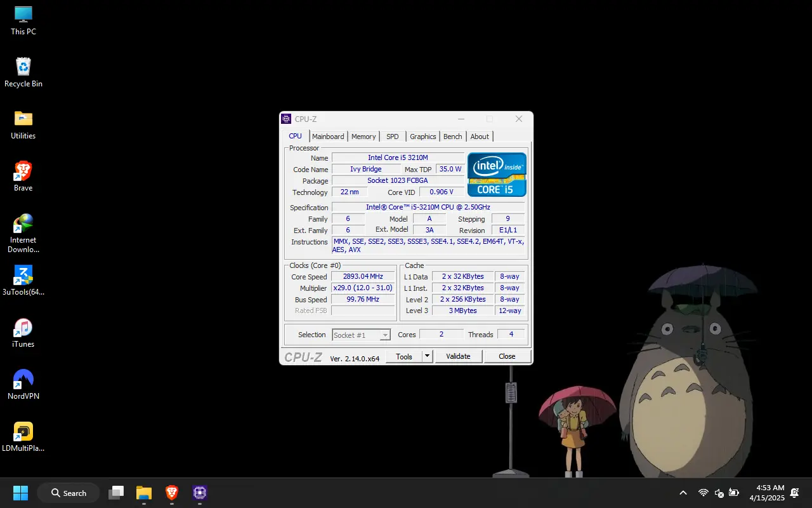Click the Level 2 cache size value
This screenshot has width=812, height=508.
point(463,299)
